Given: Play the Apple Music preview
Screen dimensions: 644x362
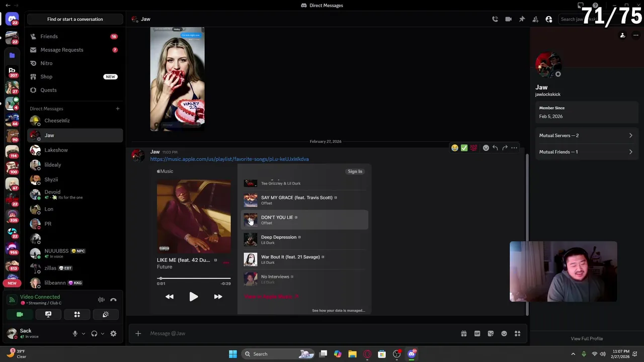Looking at the screenshot, I should coord(194,297).
